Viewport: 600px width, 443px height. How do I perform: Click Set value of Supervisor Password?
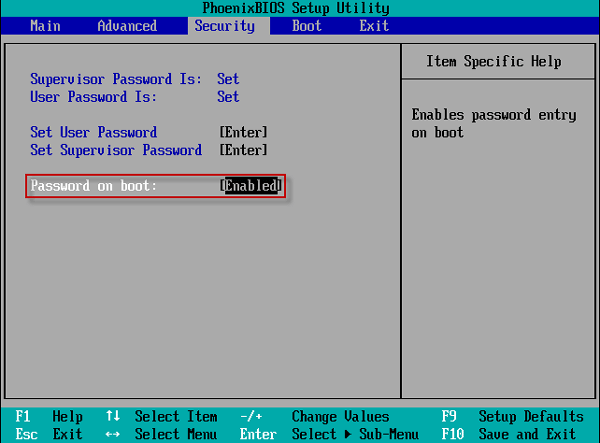(x=228, y=79)
